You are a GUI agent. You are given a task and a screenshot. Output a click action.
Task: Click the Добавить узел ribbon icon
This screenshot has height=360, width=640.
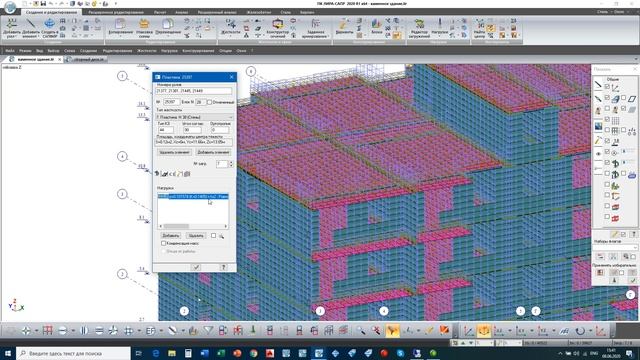click(x=12, y=28)
